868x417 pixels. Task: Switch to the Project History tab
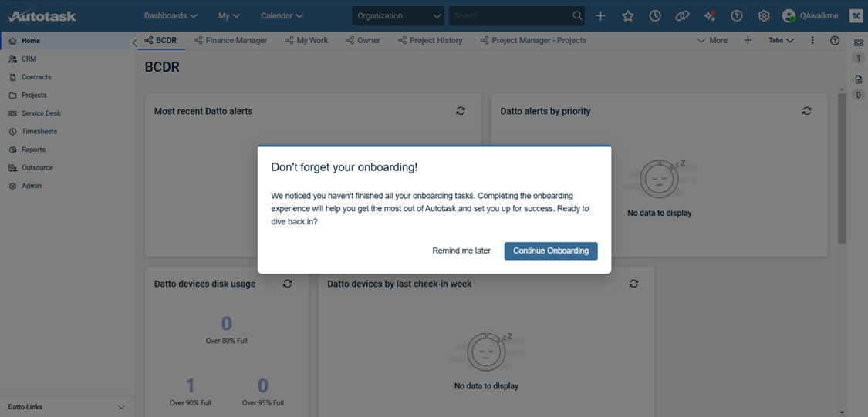coord(430,40)
